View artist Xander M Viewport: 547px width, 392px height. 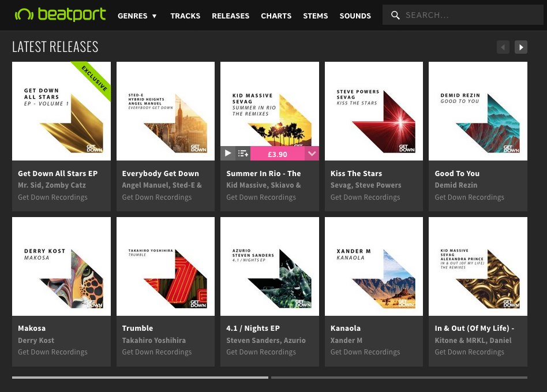pyautogui.click(x=346, y=341)
